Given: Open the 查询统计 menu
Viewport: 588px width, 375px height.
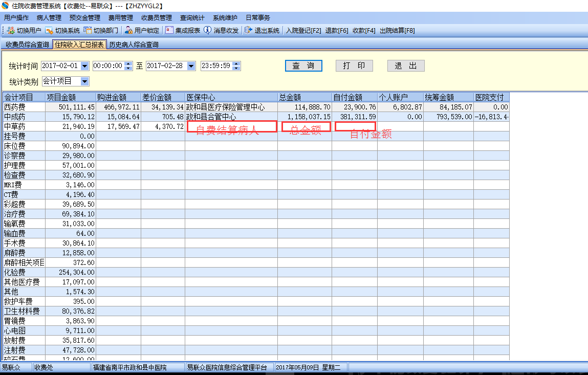Looking at the screenshot, I should [192, 17].
